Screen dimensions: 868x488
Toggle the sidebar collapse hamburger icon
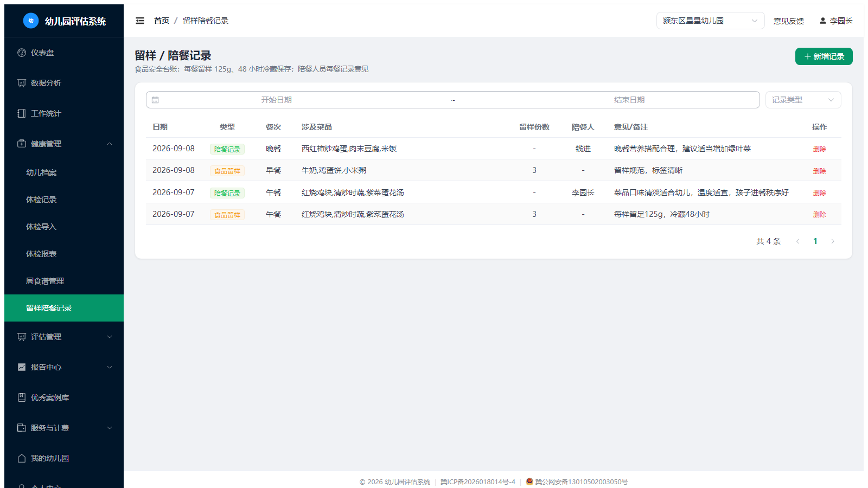[x=140, y=21]
